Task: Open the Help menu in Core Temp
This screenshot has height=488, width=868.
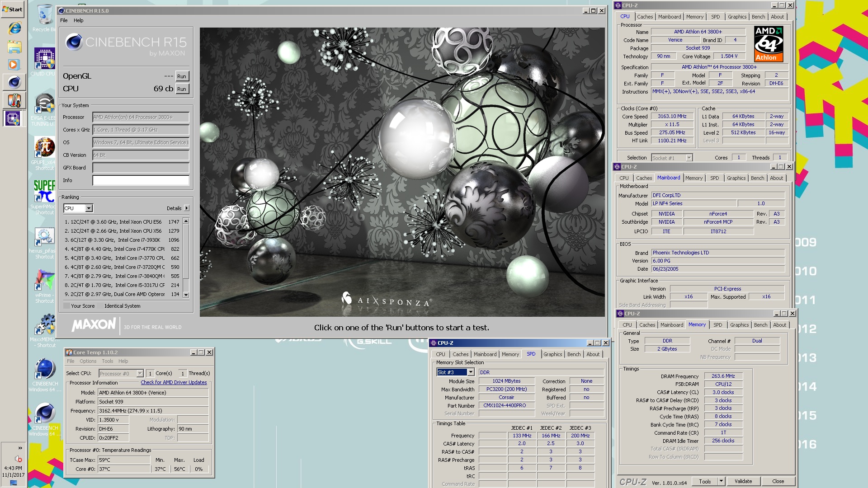Action: tap(123, 361)
